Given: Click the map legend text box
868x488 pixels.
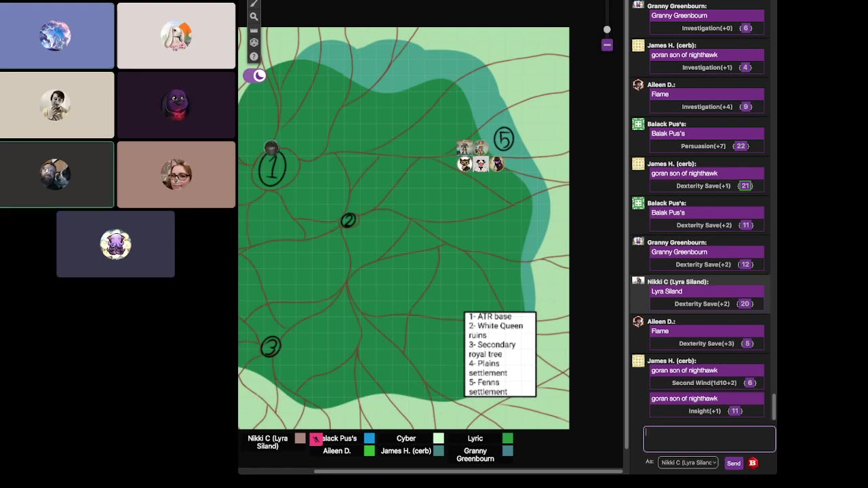Looking at the screenshot, I should [x=500, y=354].
